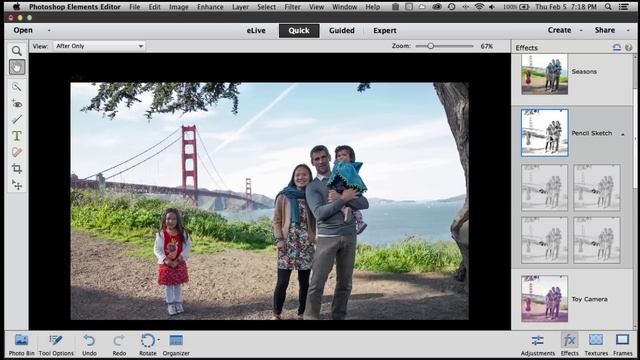The height and width of the screenshot is (360, 640).
Task: Open the Image menu
Action: pos(178,7)
